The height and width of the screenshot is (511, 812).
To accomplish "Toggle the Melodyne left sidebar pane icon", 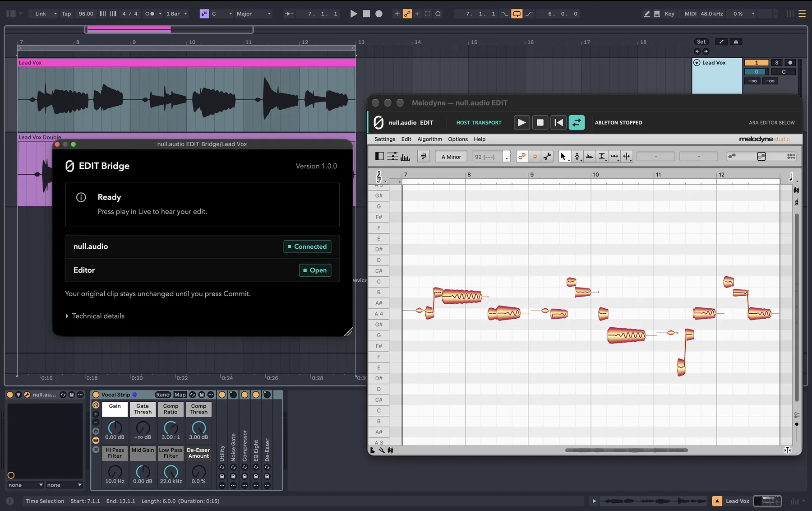I will [380, 157].
